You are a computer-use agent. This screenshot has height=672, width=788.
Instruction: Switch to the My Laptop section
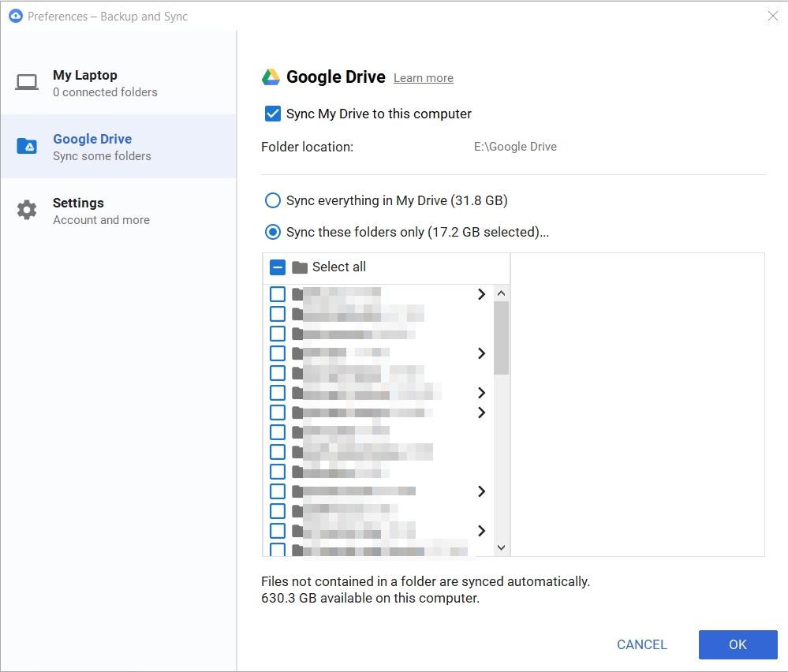84,82
